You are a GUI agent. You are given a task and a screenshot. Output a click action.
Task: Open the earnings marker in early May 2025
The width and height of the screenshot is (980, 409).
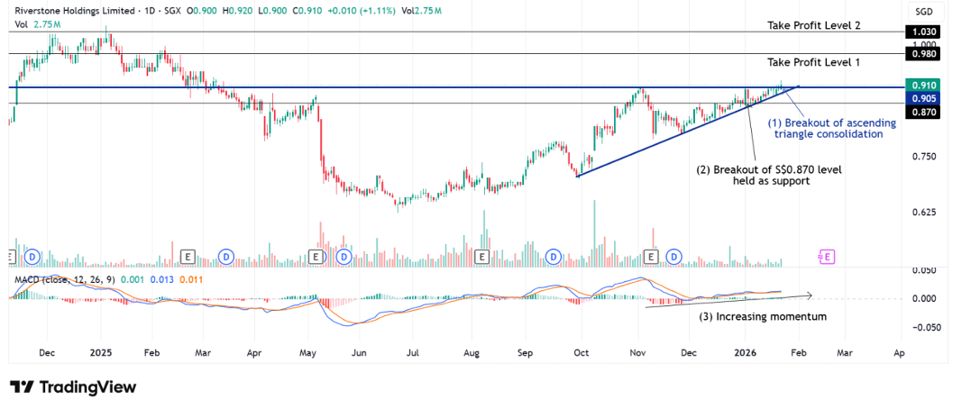316,257
